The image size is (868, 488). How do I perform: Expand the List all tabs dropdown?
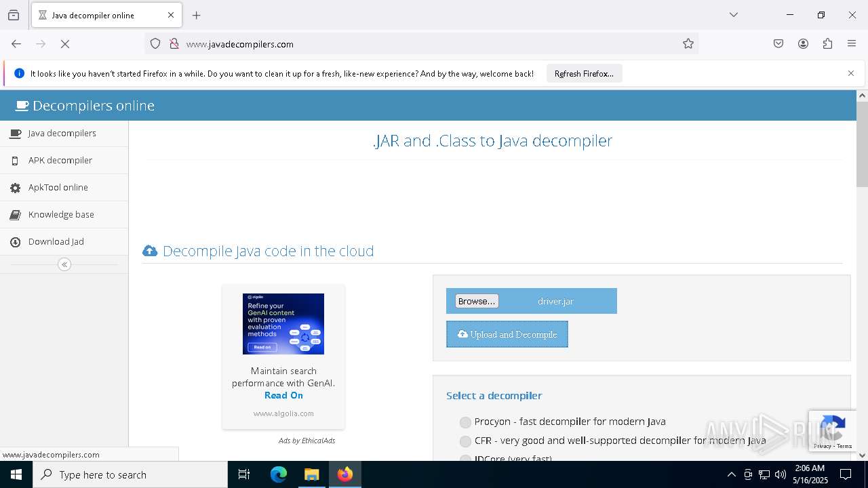click(x=733, y=15)
